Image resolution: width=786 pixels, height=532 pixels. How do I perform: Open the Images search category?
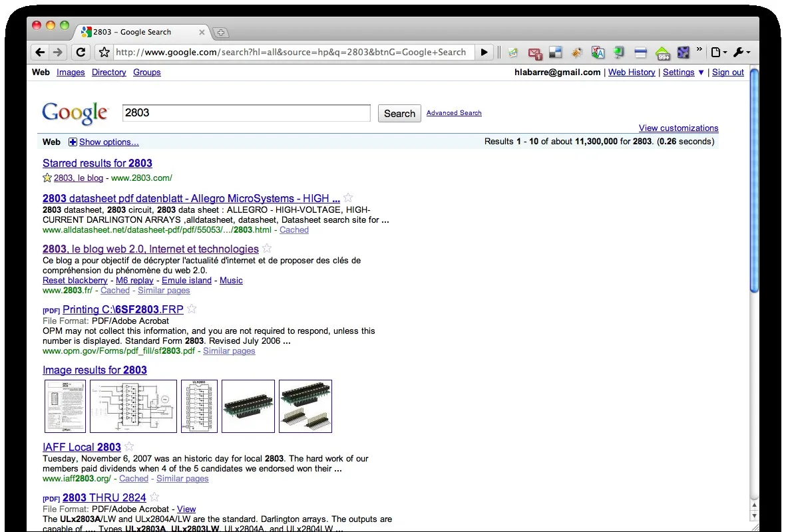tap(71, 72)
